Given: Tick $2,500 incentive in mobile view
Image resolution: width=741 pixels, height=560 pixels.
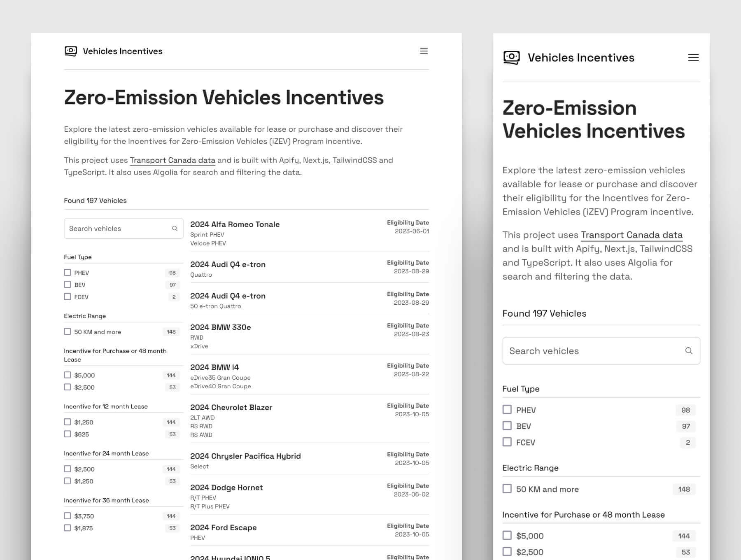Looking at the screenshot, I should point(507,552).
